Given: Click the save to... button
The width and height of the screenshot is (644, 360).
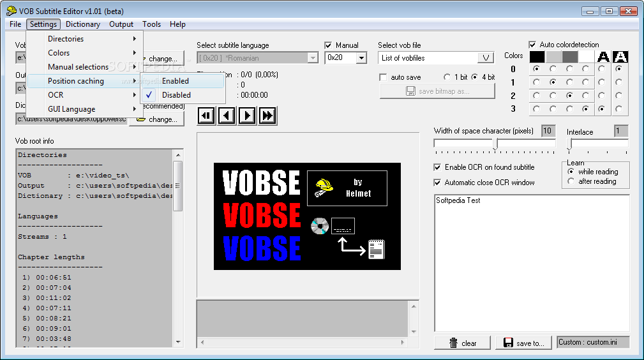Looking at the screenshot, I should pyautogui.click(x=525, y=343).
